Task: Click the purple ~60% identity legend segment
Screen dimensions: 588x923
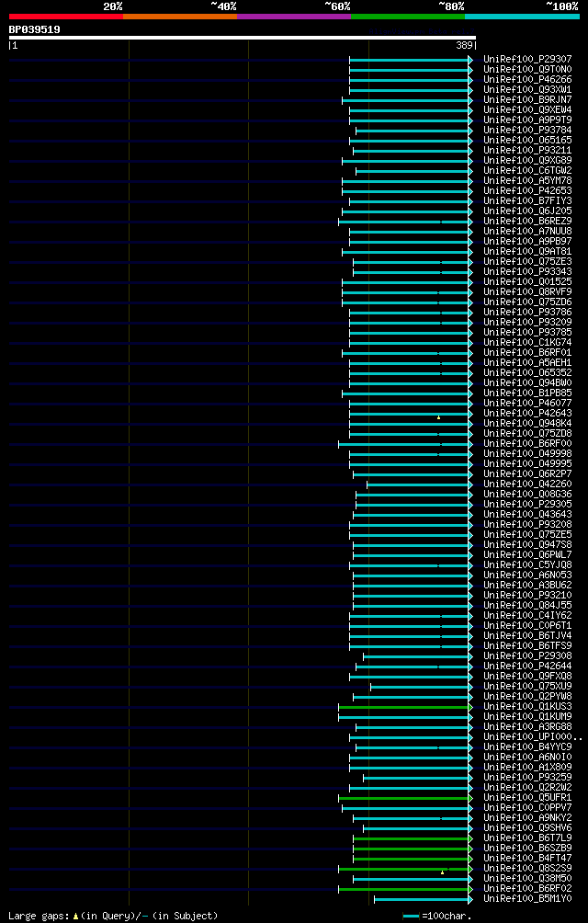Action: [294, 17]
